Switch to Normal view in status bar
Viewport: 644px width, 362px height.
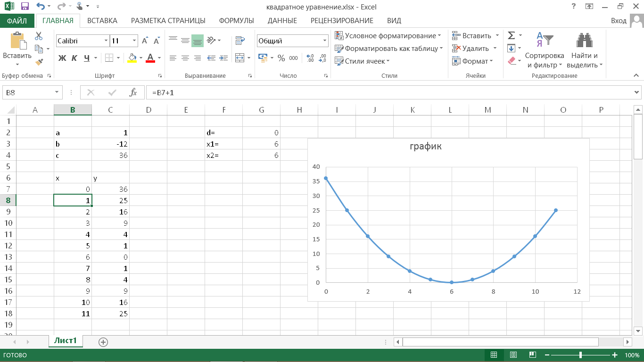[x=494, y=355]
